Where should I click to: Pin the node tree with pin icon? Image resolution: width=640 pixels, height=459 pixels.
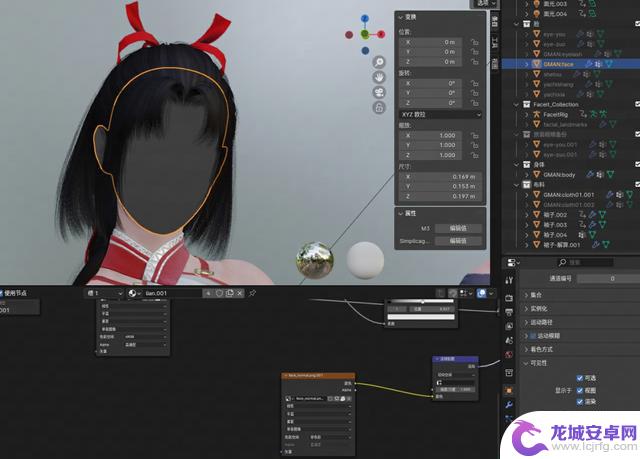[253, 293]
